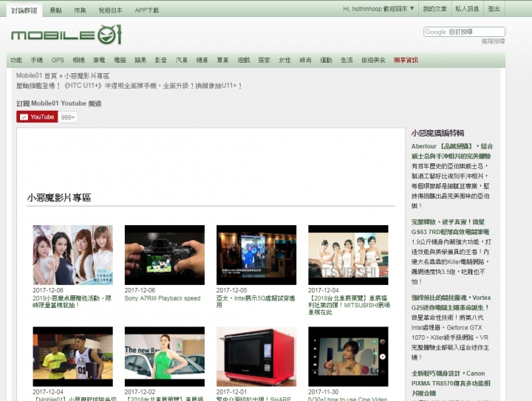Open the 單車 category menu
This screenshot has width=532, height=401.
tap(222, 60)
